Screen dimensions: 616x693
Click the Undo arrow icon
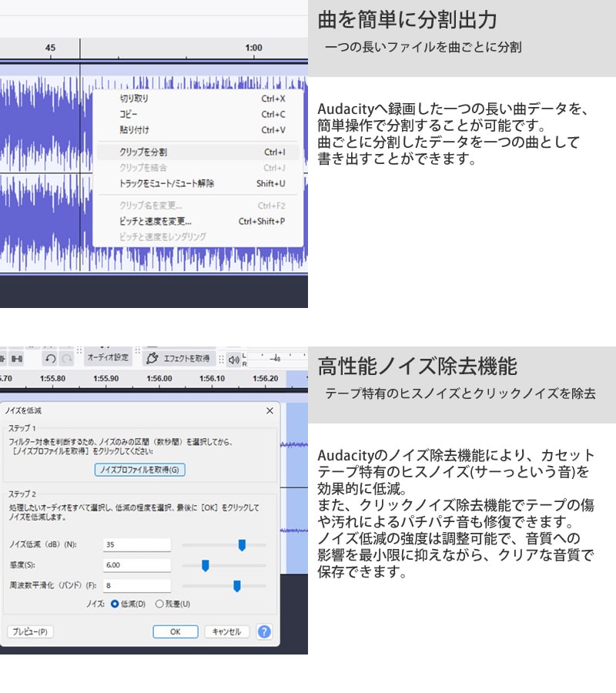click(50, 359)
